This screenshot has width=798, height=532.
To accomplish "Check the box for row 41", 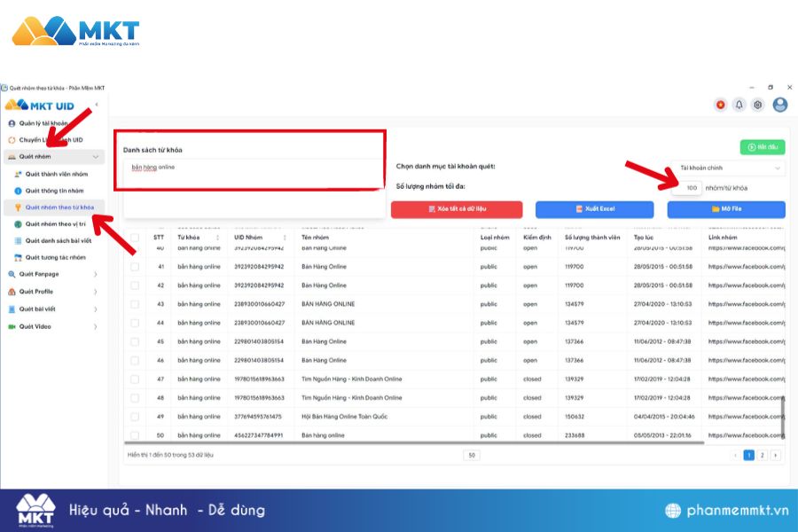I will click(135, 267).
